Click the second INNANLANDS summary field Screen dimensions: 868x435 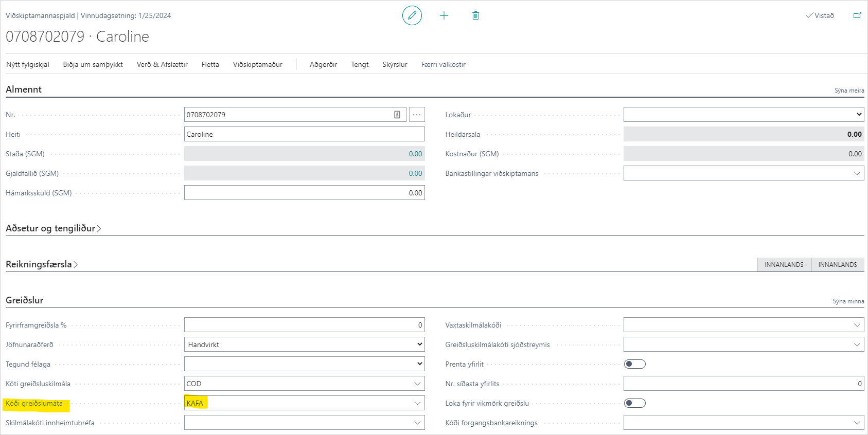[838, 264]
